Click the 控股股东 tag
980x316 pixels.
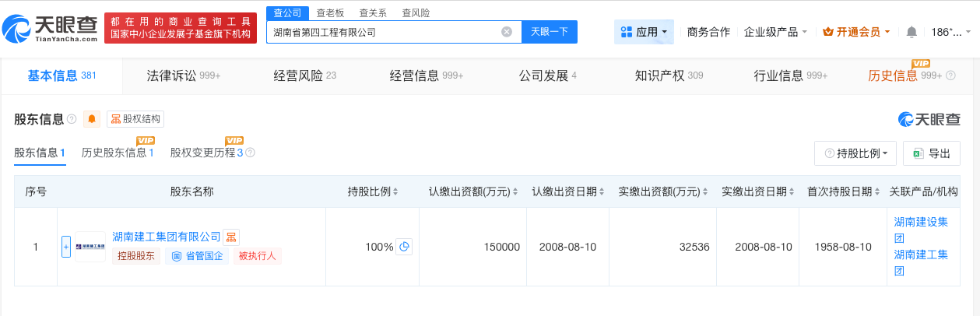tap(136, 256)
